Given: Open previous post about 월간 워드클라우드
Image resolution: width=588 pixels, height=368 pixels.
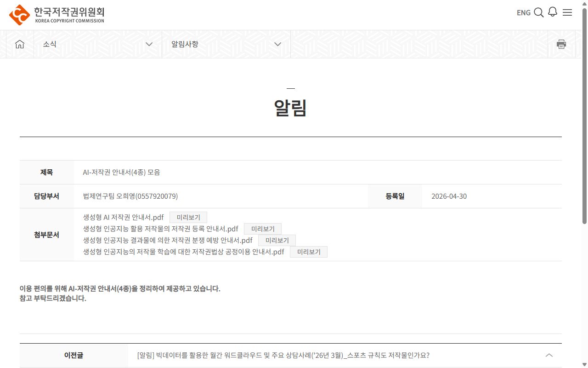Looking at the screenshot, I should 283,355.
